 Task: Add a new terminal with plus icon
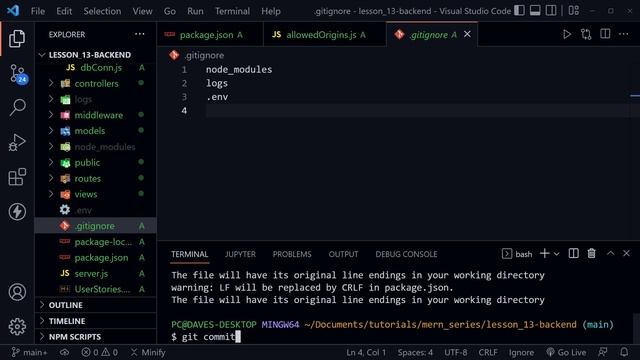544,253
